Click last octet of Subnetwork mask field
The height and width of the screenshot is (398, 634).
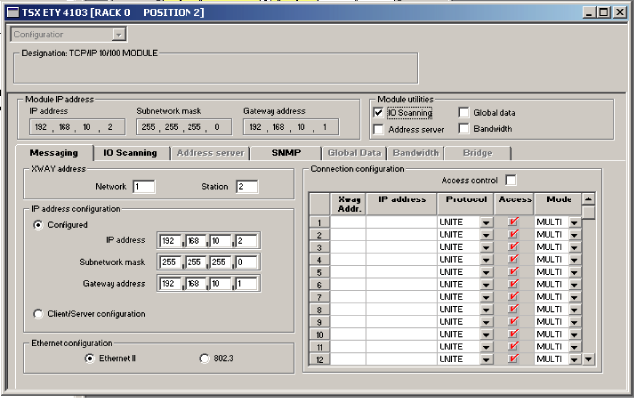coord(246,262)
